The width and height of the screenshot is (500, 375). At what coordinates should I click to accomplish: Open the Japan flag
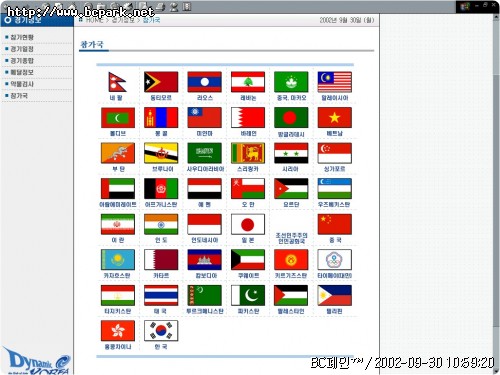point(248,224)
